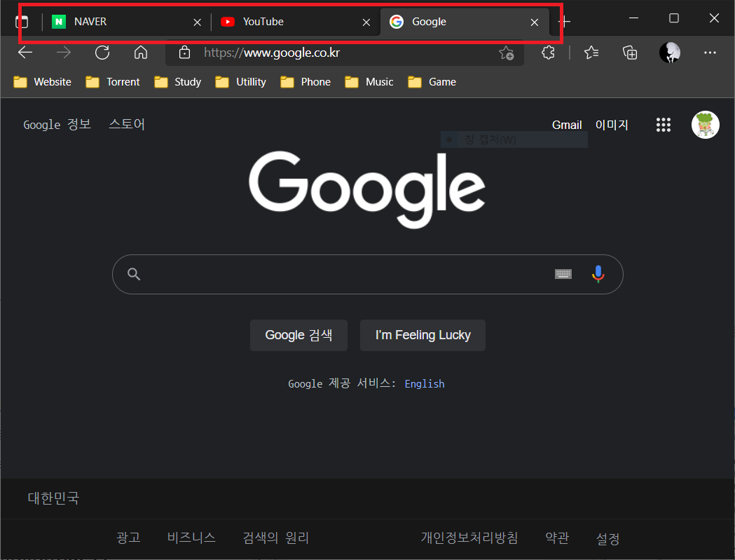The width and height of the screenshot is (735, 560).
Task: Open the 스토어 link
Action: pyautogui.click(x=127, y=124)
